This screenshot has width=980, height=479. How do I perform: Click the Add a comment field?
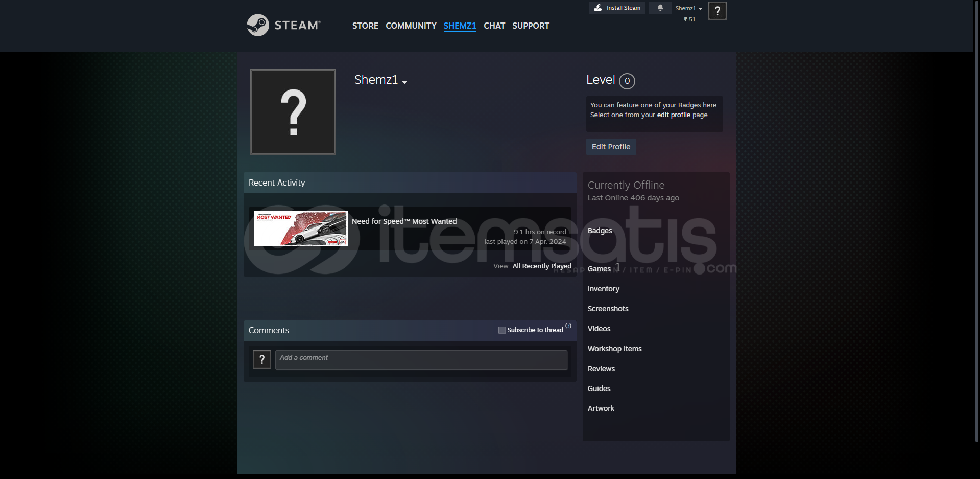(421, 360)
